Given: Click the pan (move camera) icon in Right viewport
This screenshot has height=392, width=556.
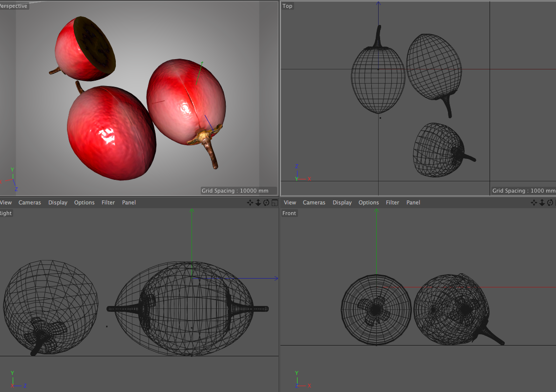Looking at the screenshot, I should [x=250, y=203].
